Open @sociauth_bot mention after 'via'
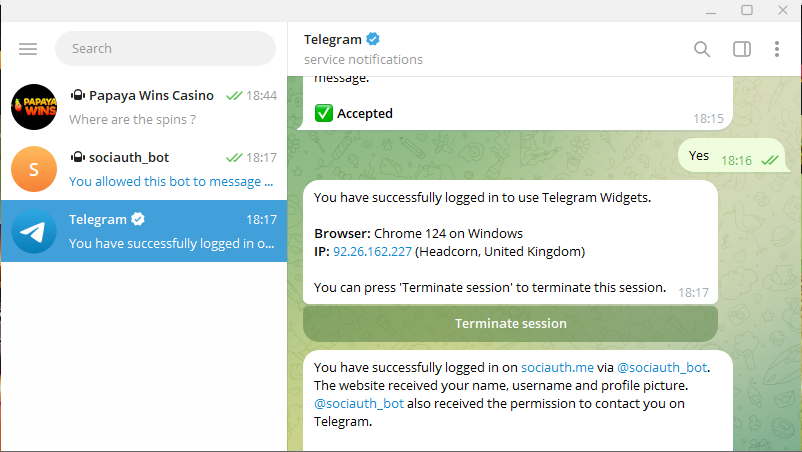This screenshot has width=802, height=452. point(662,367)
